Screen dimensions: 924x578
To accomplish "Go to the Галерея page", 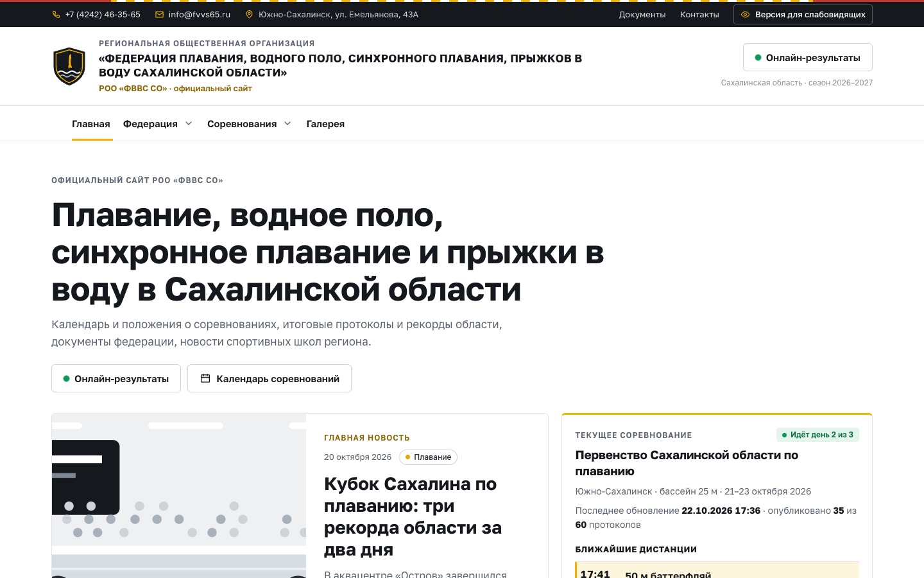I will (x=325, y=124).
